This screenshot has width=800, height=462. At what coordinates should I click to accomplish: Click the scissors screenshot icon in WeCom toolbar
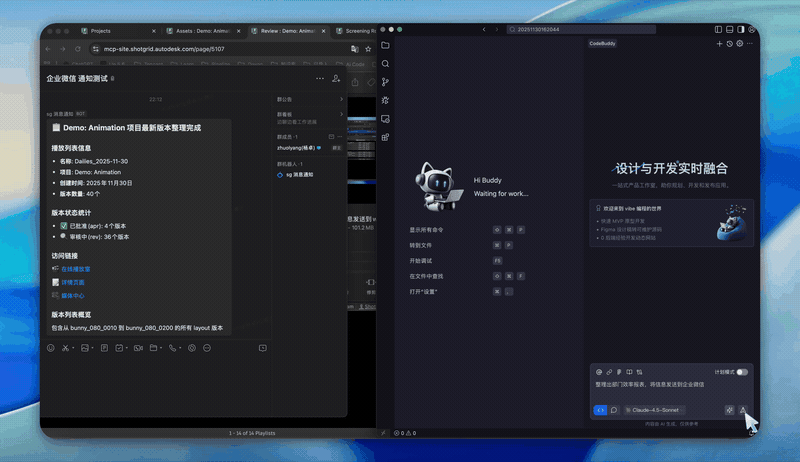65,348
